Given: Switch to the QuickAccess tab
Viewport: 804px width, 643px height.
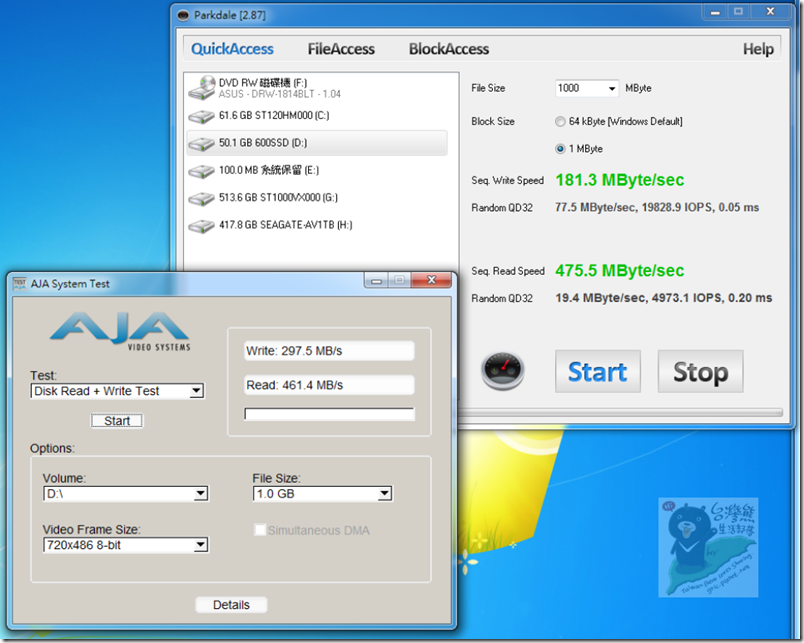Looking at the screenshot, I should click(x=232, y=49).
